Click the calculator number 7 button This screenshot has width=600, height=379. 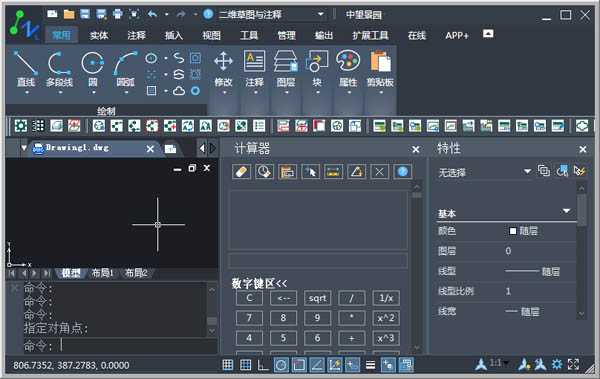tap(249, 318)
